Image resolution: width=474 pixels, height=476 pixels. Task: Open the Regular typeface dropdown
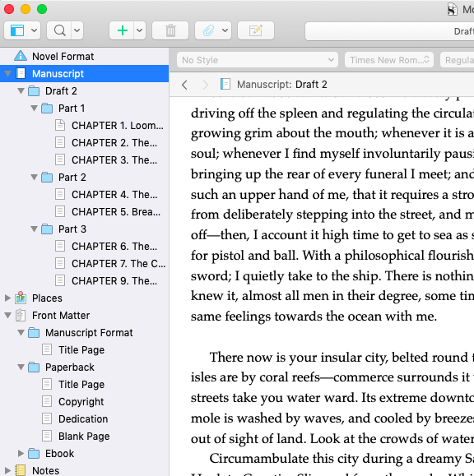458,60
